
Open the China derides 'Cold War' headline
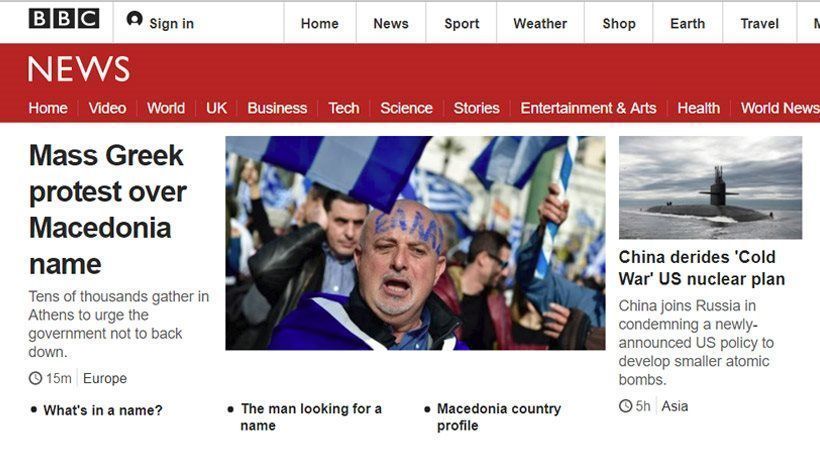[701, 268]
